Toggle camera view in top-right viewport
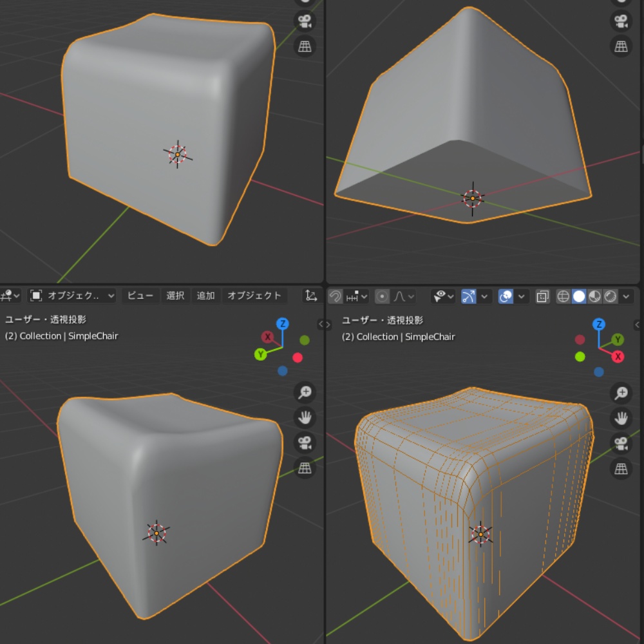Image resolution: width=644 pixels, height=644 pixels. (x=621, y=21)
